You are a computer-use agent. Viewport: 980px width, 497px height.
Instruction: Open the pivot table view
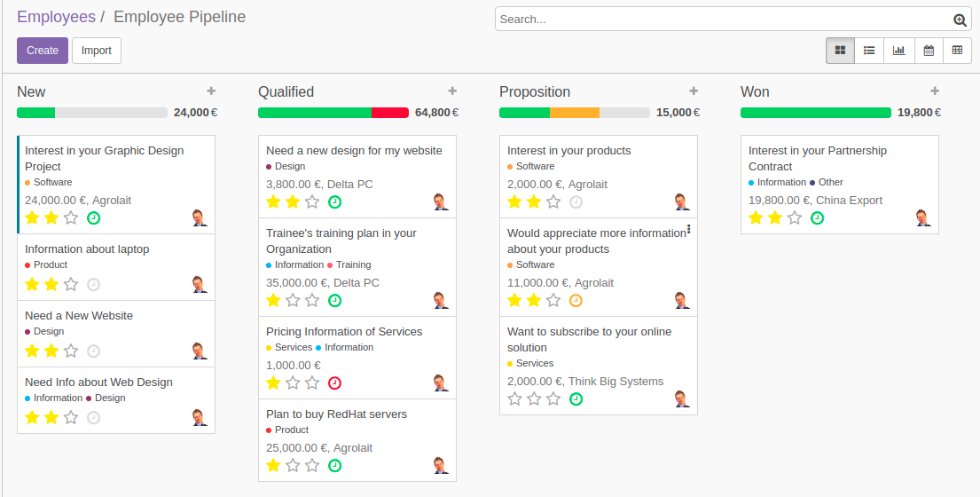tap(957, 51)
